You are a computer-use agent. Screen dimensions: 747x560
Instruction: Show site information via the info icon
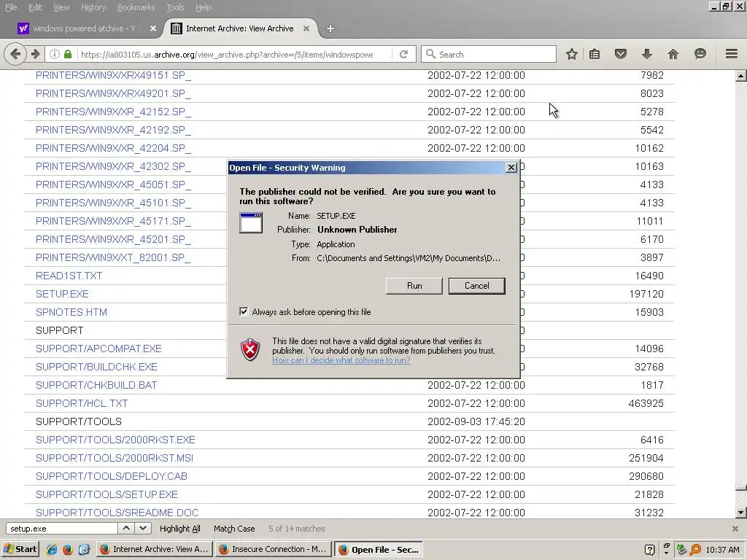tap(55, 54)
